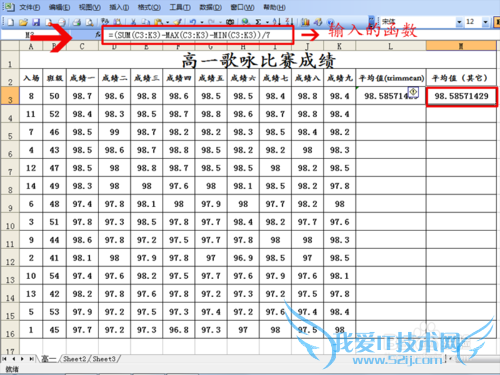Select cell M3 showing 98.58571429

pos(461,96)
